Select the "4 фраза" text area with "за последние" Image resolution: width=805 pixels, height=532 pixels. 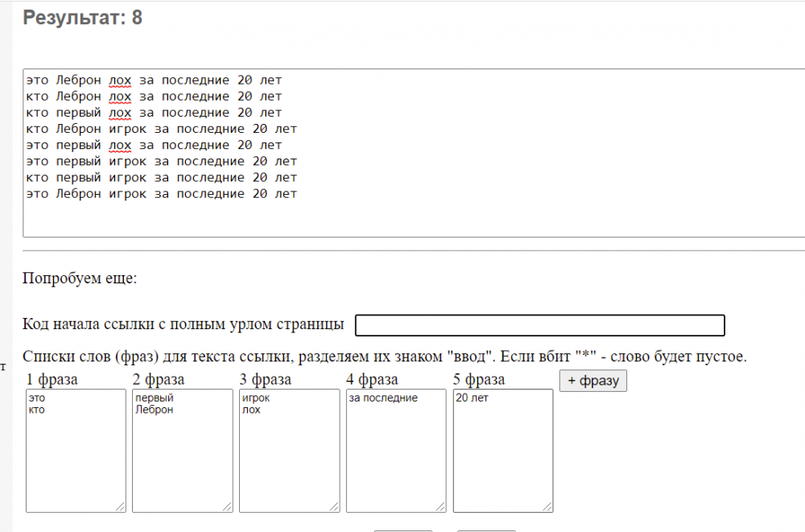pyautogui.click(x=395, y=451)
